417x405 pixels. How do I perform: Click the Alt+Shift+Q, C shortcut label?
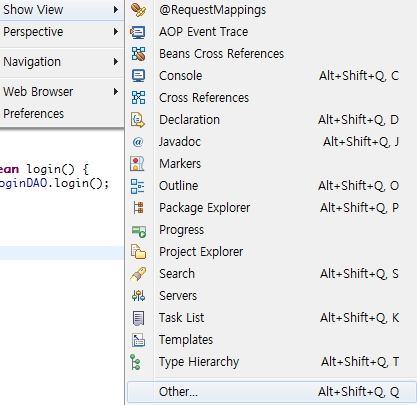pos(359,76)
